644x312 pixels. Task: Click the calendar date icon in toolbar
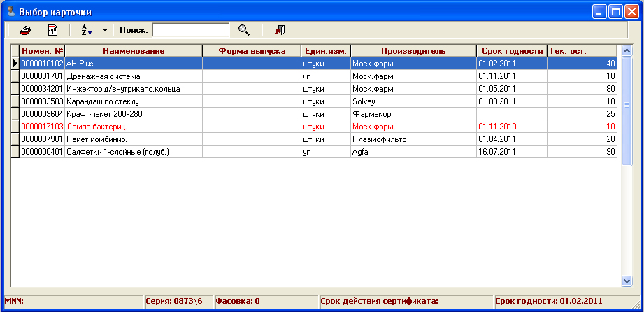[52, 30]
